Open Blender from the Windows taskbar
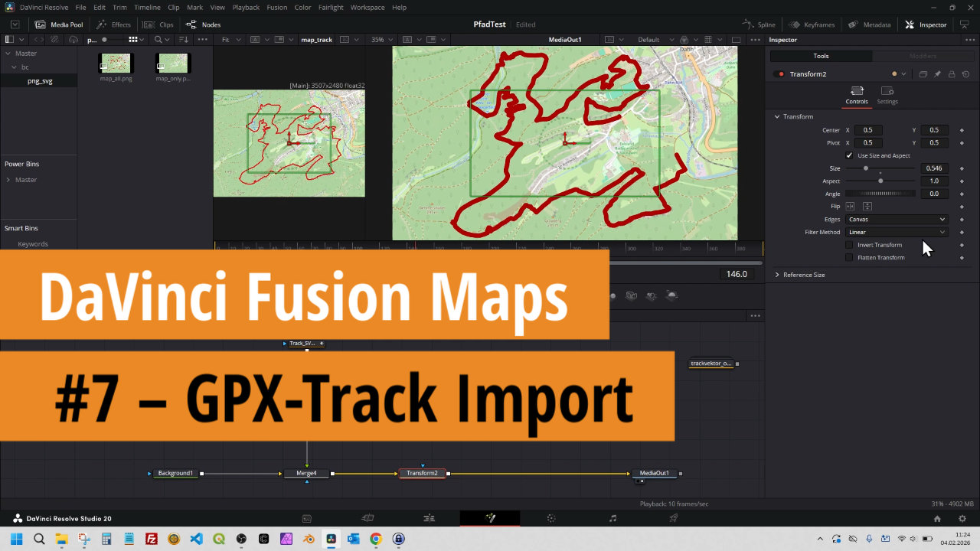Image resolution: width=980 pixels, height=551 pixels. point(307,539)
